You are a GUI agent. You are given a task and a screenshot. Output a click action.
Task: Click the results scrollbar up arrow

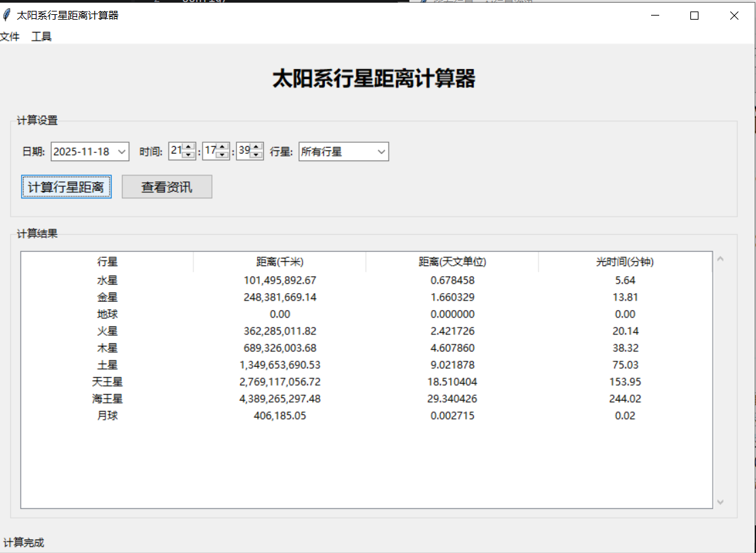[719, 258]
